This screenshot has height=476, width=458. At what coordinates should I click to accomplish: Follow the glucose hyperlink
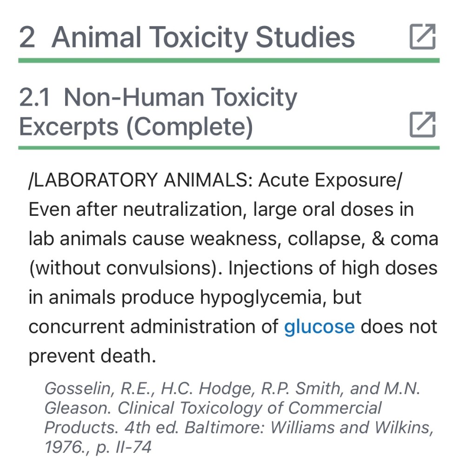point(319,327)
